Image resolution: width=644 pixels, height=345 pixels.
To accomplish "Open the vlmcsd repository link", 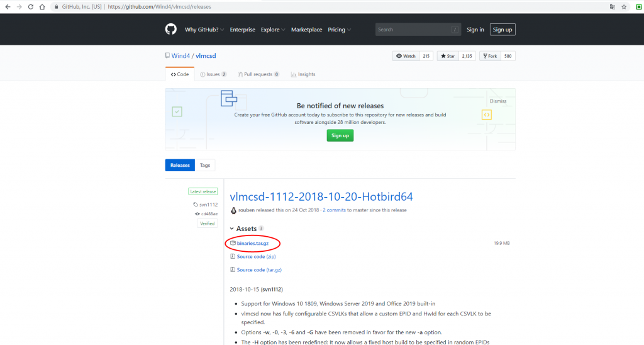I will click(206, 55).
